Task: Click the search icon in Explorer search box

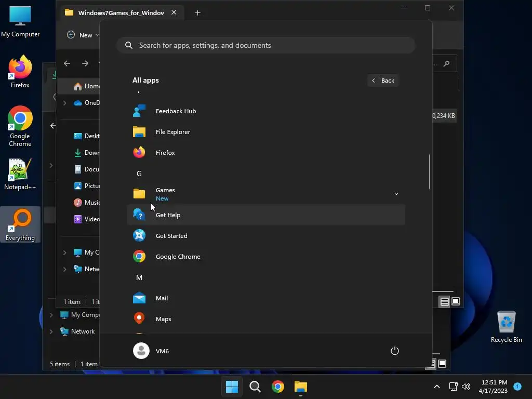Action: [x=446, y=63]
